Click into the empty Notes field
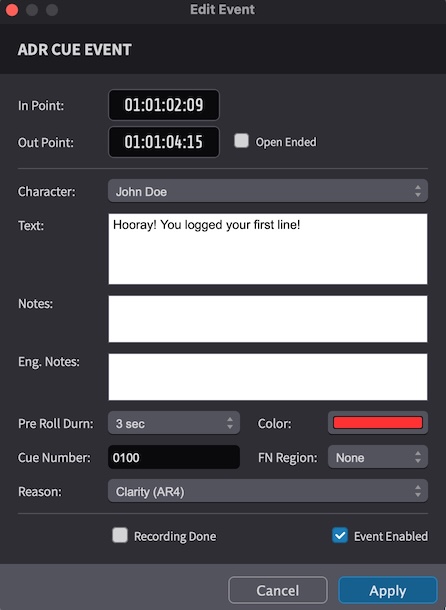The width and height of the screenshot is (446, 610). pos(268,319)
